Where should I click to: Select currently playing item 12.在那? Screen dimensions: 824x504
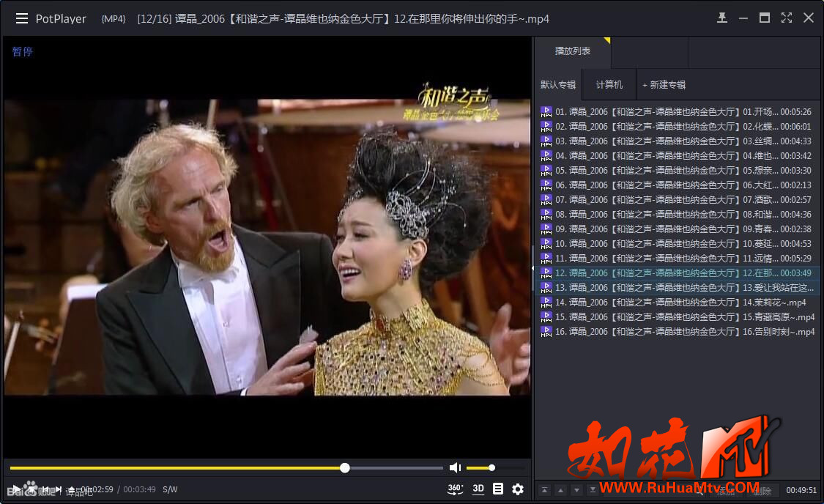[678, 273]
